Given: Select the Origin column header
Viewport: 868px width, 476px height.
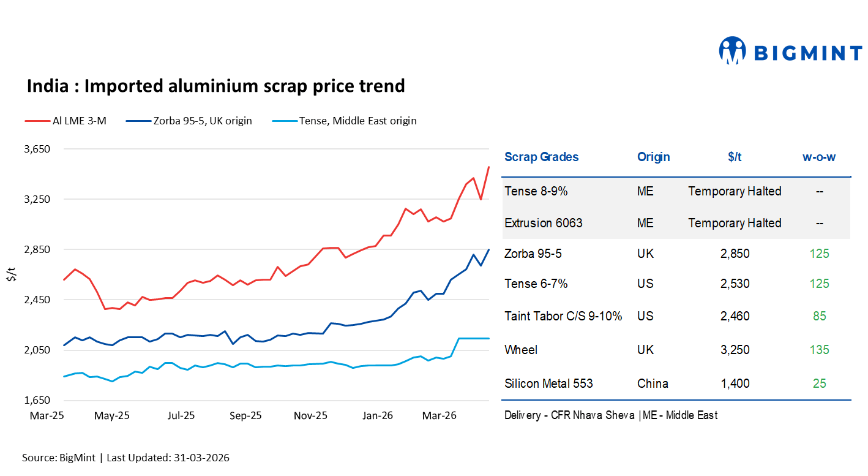Looking at the screenshot, I should click(x=653, y=157).
